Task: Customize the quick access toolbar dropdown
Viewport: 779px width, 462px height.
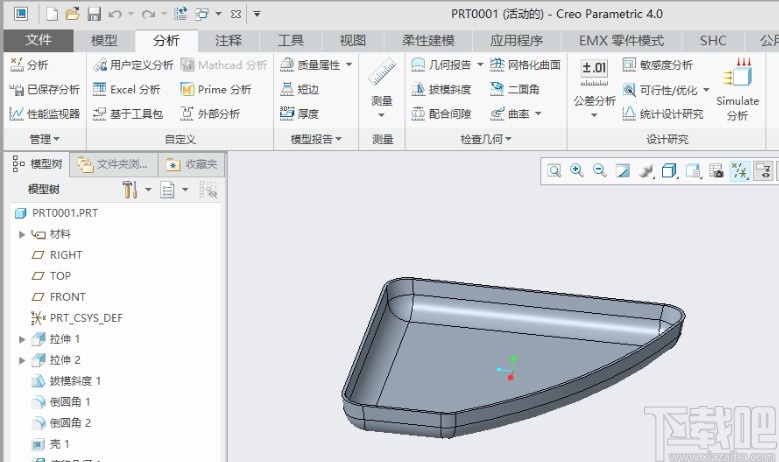Action: click(x=257, y=14)
